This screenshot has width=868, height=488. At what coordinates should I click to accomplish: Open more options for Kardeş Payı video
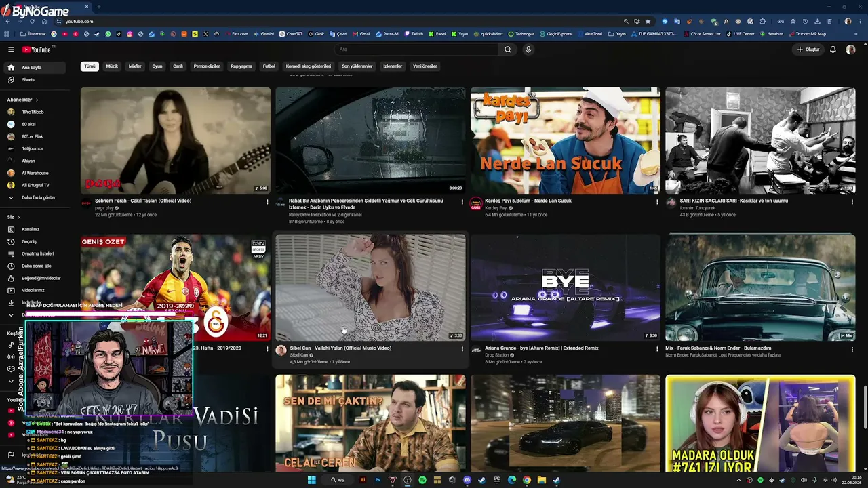click(x=657, y=201)
